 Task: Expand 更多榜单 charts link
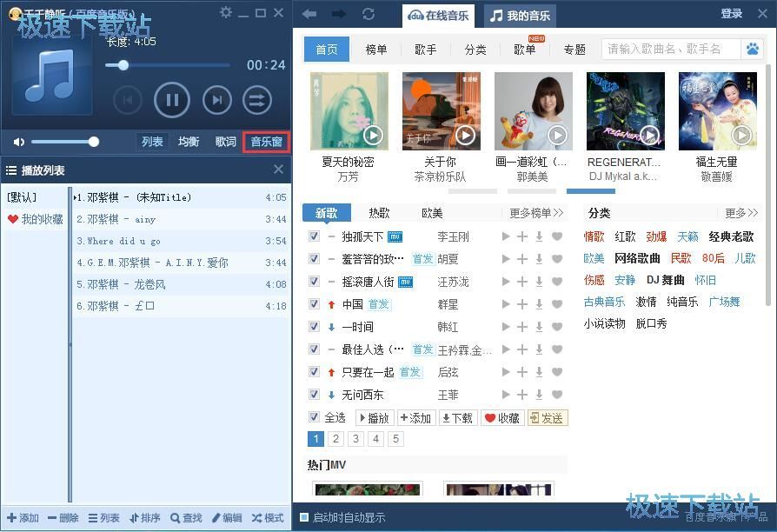point(536,213)
